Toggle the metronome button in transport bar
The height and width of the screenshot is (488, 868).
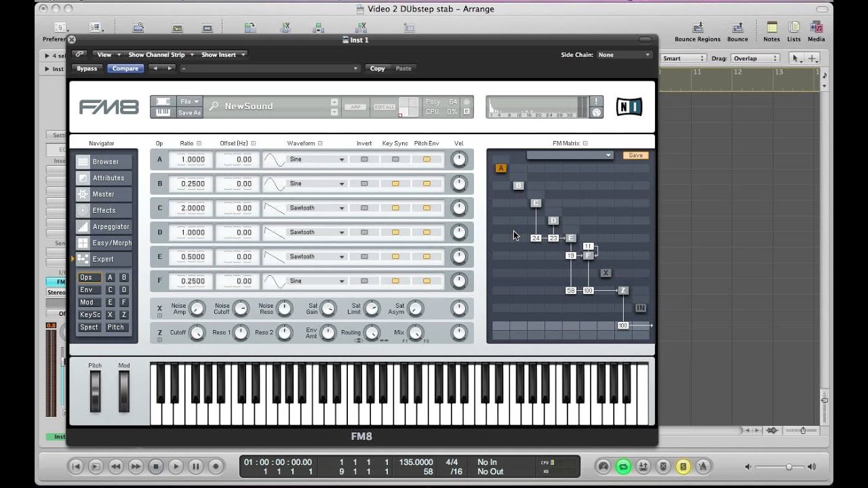[x=703, y=466]
